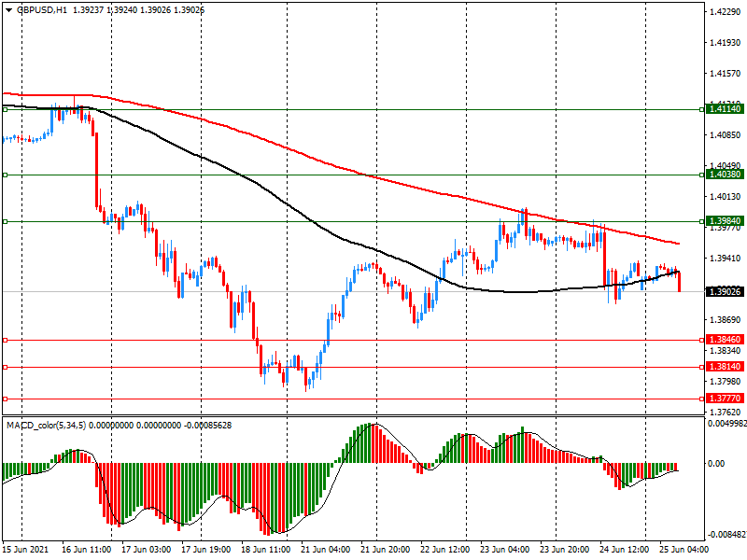Click the 1.41570 price axis label
Image resolution: width=747 pixels, height=560 pixels.
pyautogui.click(x=726, y=74)
